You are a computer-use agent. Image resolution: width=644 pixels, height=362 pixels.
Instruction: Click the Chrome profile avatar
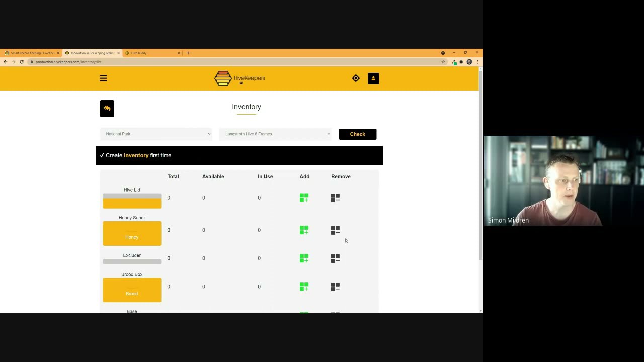(469, 62)
